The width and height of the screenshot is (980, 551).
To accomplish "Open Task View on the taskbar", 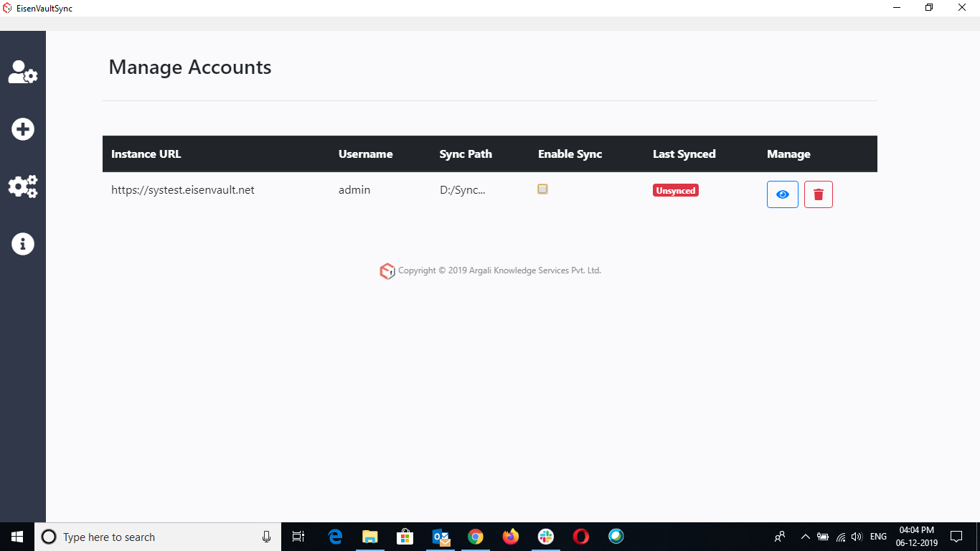I will point(298,537).
